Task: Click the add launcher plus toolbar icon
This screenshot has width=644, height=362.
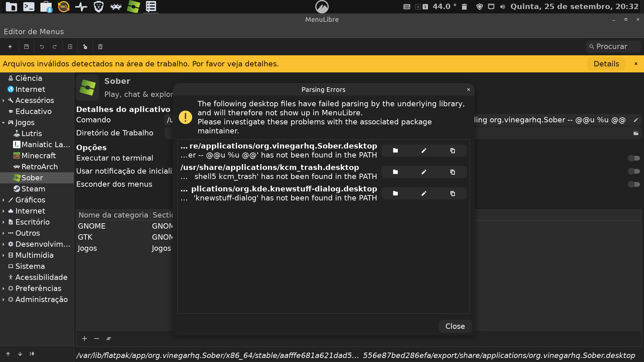Action: tap(10, 47)
